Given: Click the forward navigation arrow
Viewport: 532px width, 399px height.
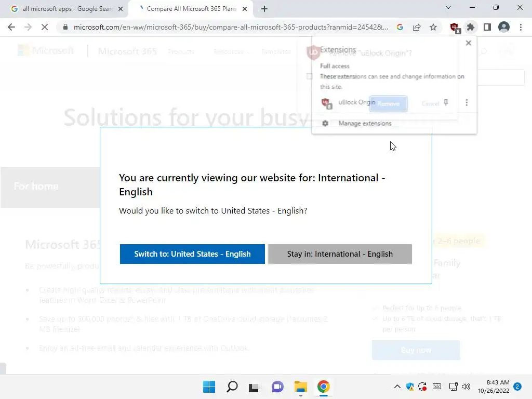Looking at the screenshot, I should point(28,27).
